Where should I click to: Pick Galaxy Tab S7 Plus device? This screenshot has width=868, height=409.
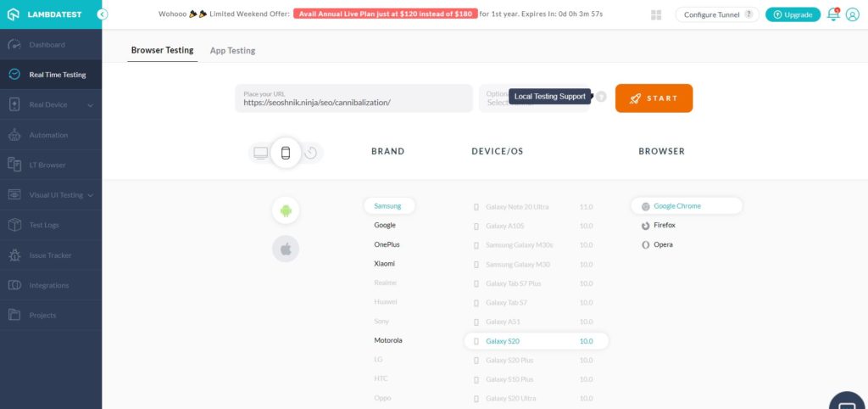536,283
